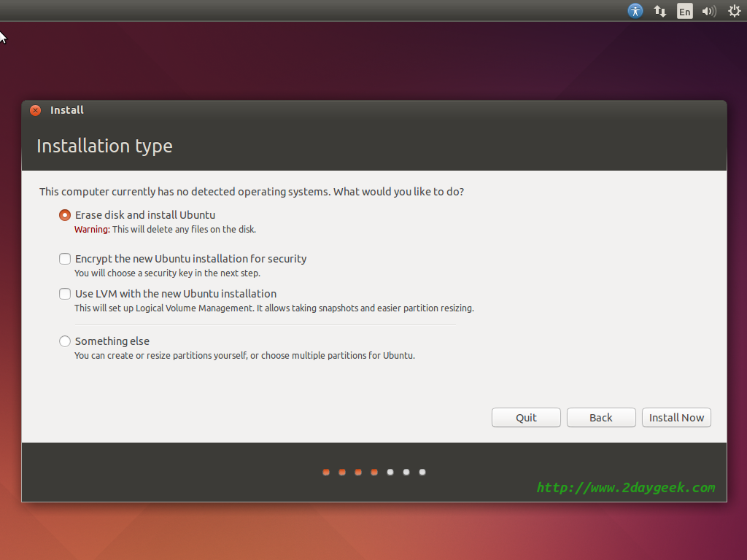The width and height of the screenshot is (747, 560).
Task: Click the final white progress dot
Action: coord(422,472)
